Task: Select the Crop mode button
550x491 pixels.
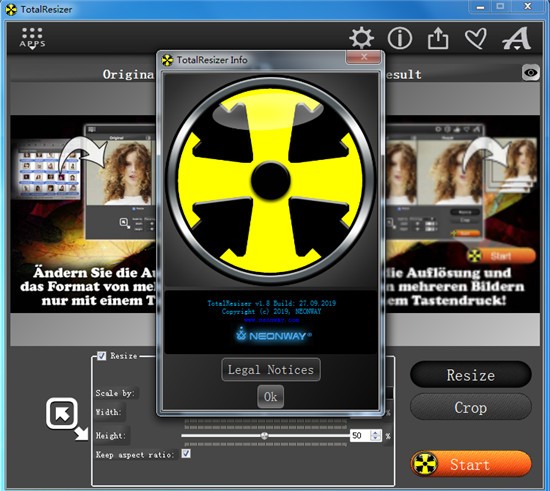Action: click(x=470, y=407)
